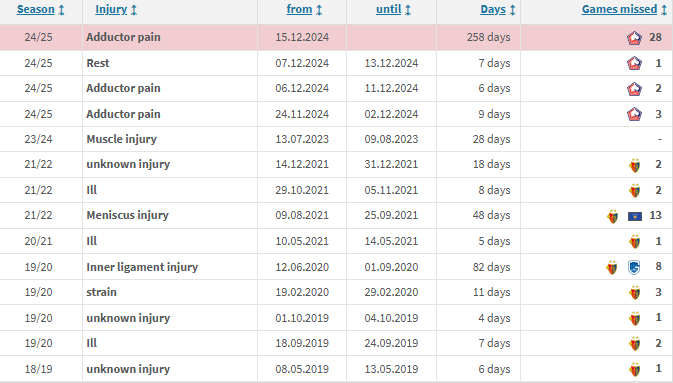This screenshot has height=383, width=673.
Task: Sort table by Games missed header
Action: [x=619, y=9]
